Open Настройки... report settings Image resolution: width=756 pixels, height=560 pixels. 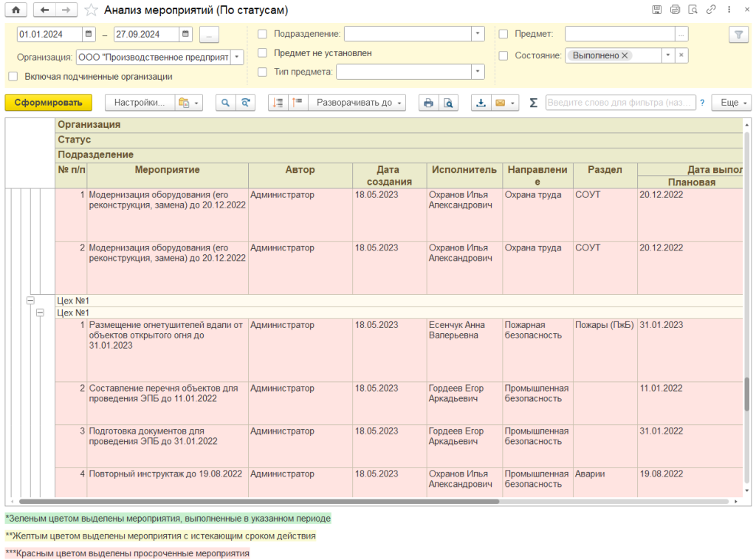point(139,103)
